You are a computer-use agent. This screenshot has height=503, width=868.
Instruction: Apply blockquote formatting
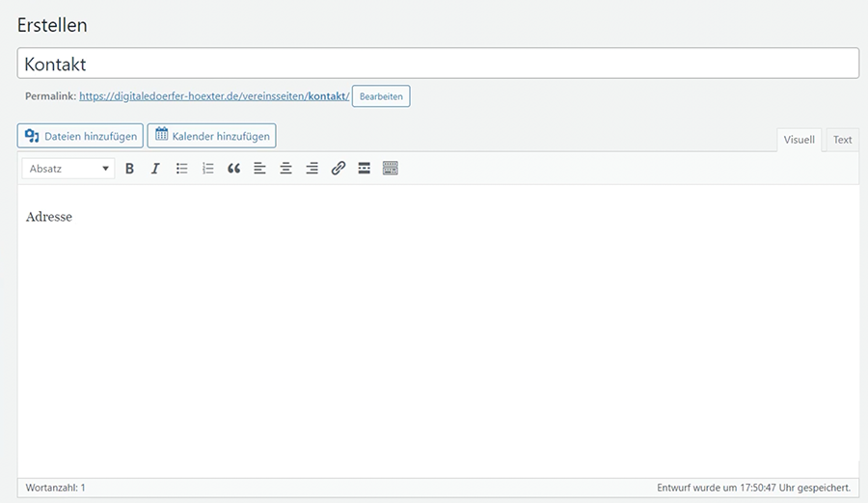tap(233, 169)
